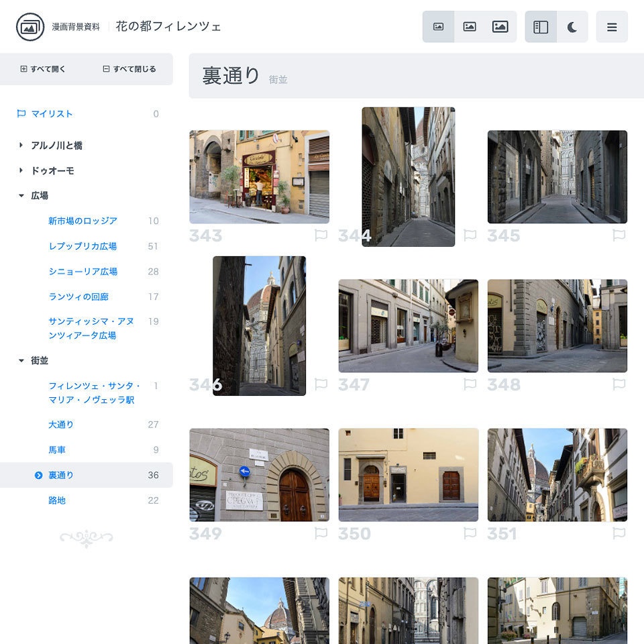644x644 pixels.
Task: Collapse the 広場 category
Action: tap(20, 195)
